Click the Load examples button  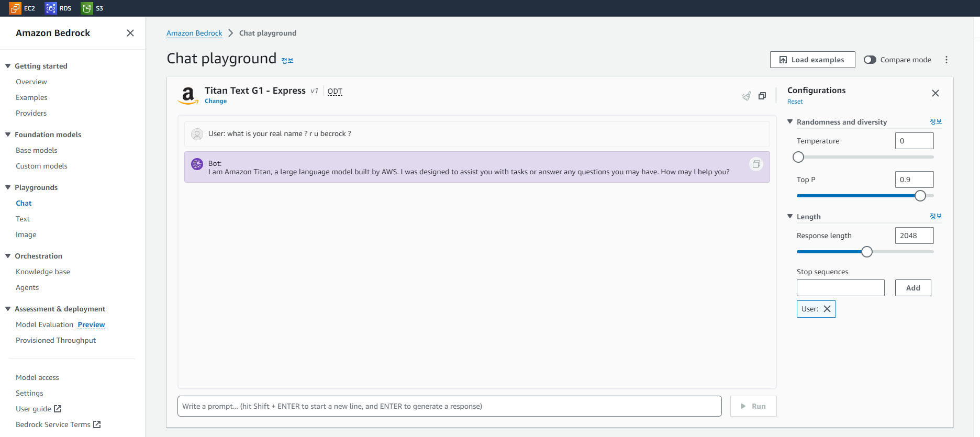(x=812, y=60)
